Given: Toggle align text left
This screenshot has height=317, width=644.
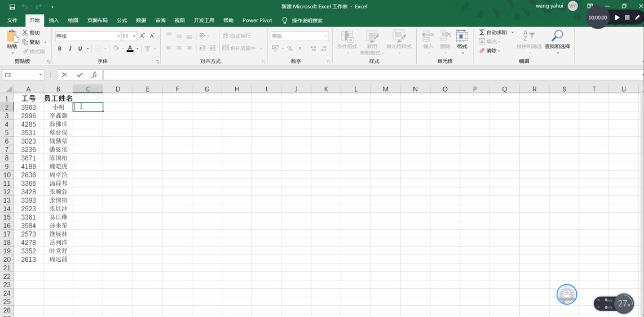Looking at the screenshot, I should pyautogui.click(x=169, y=48).
